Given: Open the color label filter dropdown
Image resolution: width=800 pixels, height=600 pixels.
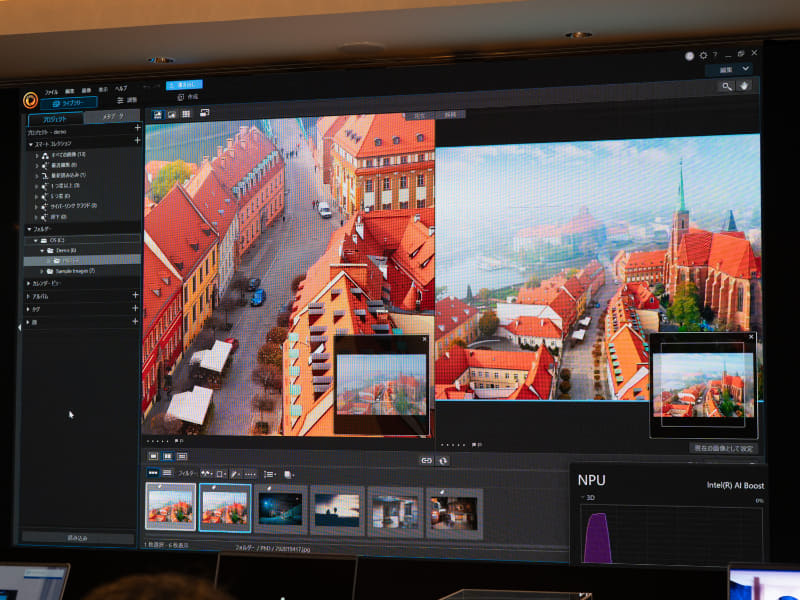Looking at the screenshot, I should point(221,474).
